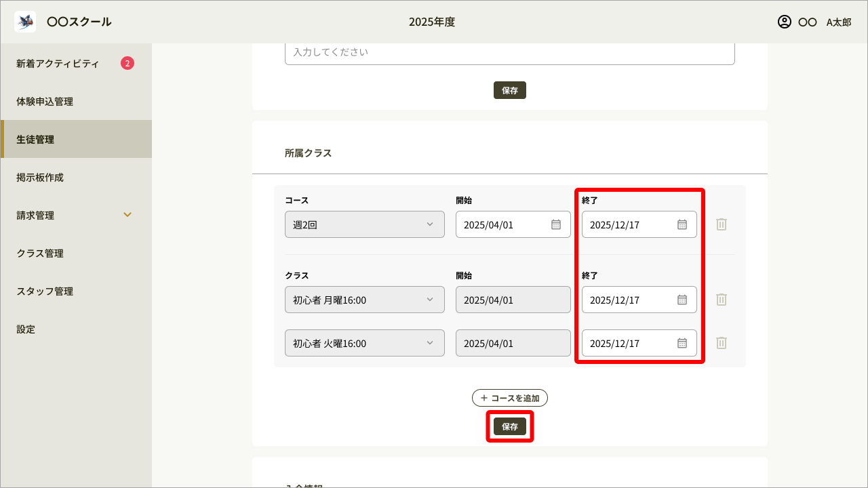Open calendar for Tuesday class end date

[682, 343]
